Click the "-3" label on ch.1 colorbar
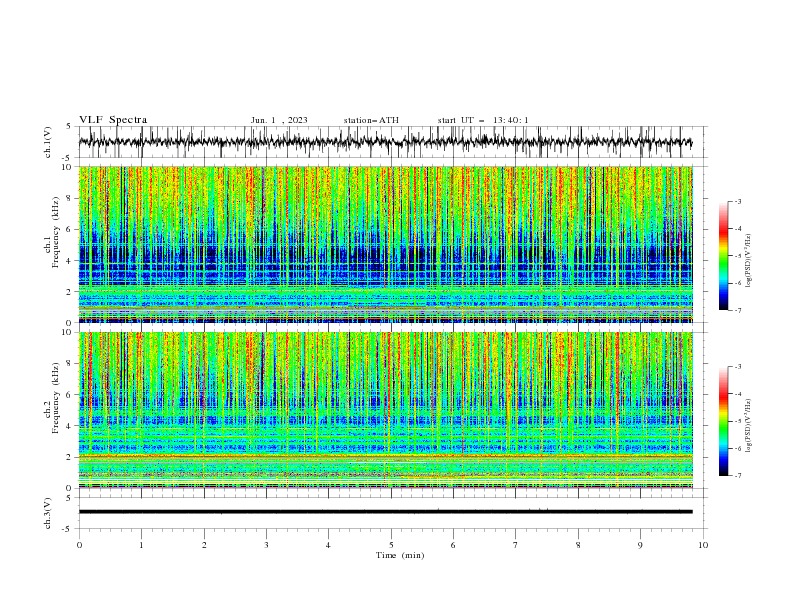 [738, 201]
